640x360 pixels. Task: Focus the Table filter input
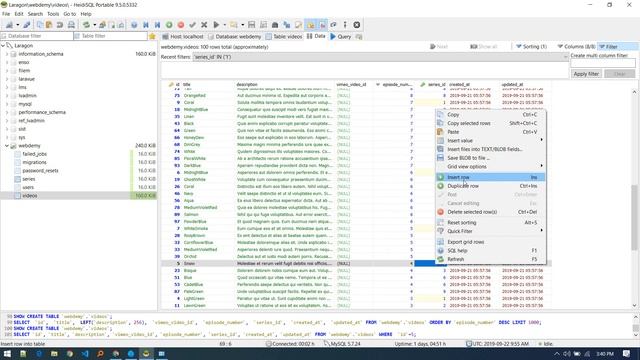110,36
